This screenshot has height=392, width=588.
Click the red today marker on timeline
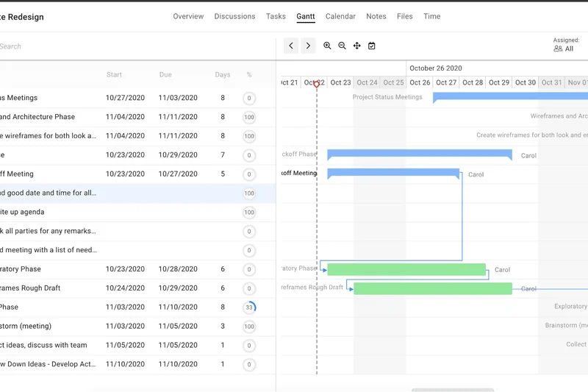pos(317,85)
